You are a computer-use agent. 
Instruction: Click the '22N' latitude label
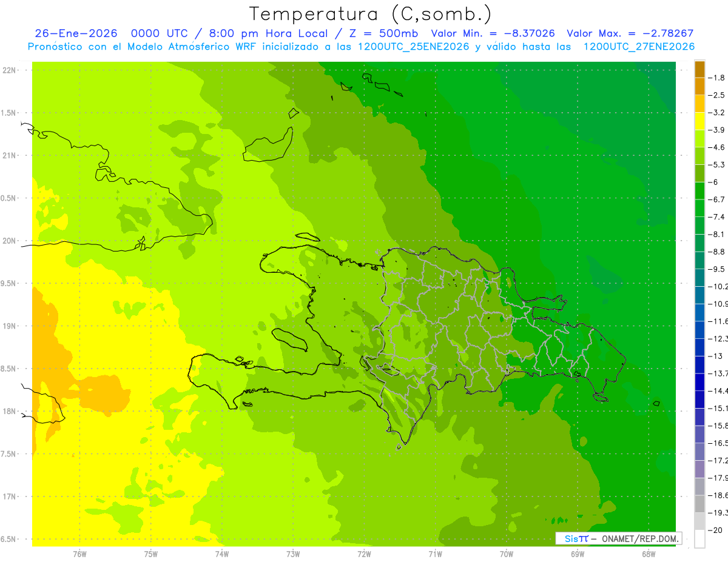(8, 70)
